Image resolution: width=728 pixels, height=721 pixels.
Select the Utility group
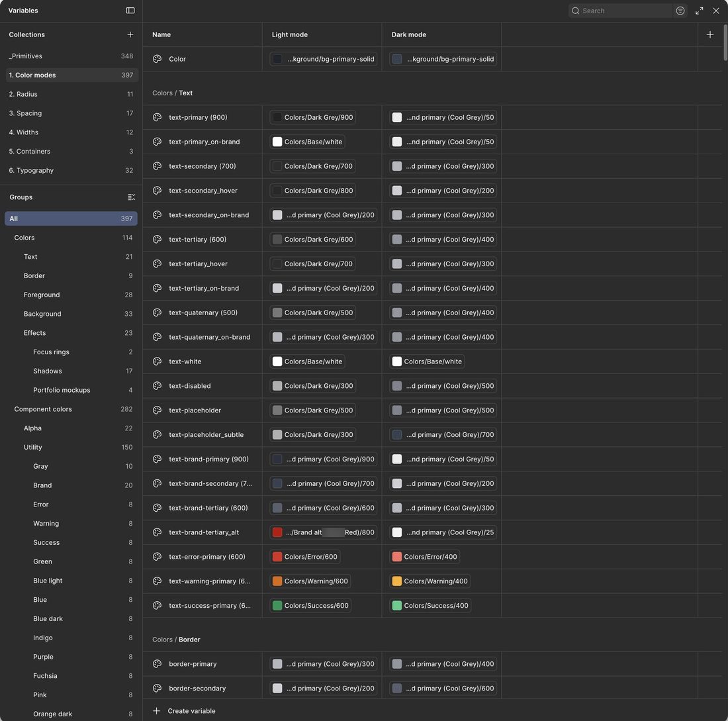click(71, 447)
